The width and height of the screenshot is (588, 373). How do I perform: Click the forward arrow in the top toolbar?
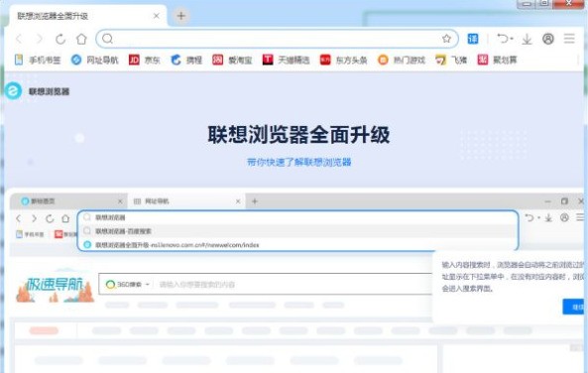tap(40, 39)
